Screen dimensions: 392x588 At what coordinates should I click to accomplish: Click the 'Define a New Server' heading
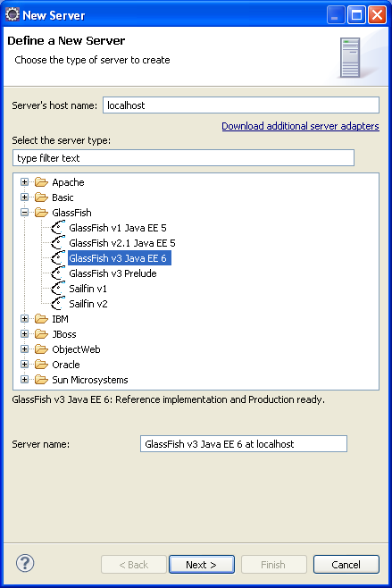(66, 40)
